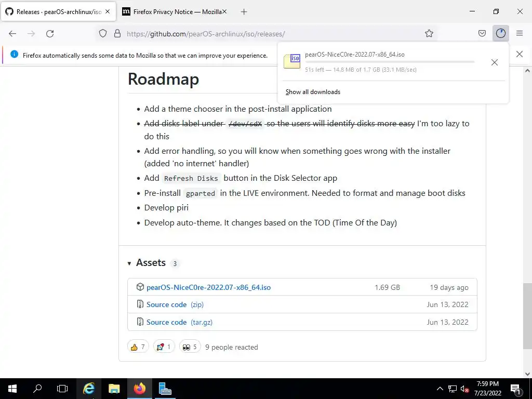Screen dimensions: 532x399
Task: Collapse the Assets section
Action: 129,263
